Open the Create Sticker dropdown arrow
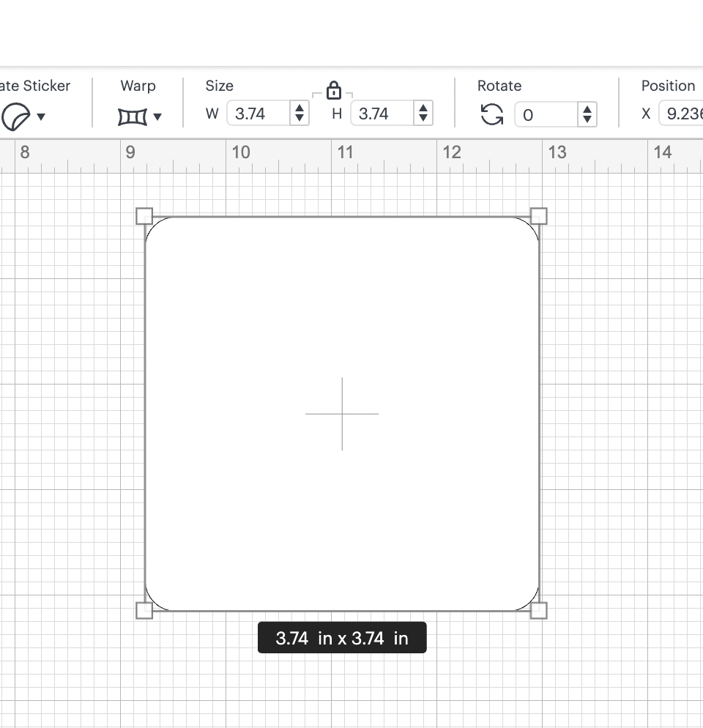Screen dimensions: 703x728 [41, 116]
